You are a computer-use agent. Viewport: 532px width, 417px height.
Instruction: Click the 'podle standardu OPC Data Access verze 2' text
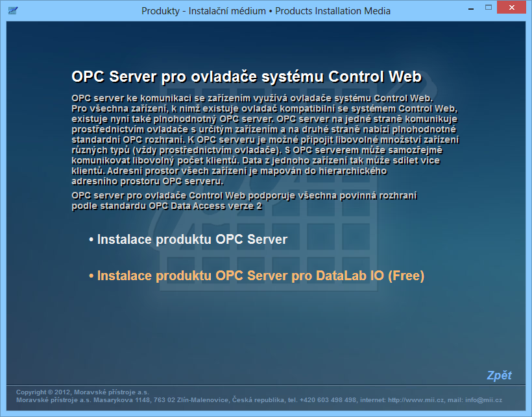click(x=167, y=206)
